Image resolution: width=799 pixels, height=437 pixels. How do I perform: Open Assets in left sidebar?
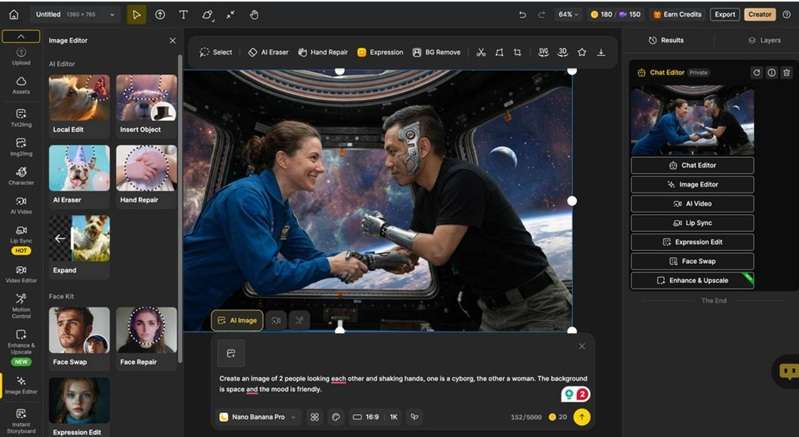coord(21,85)
